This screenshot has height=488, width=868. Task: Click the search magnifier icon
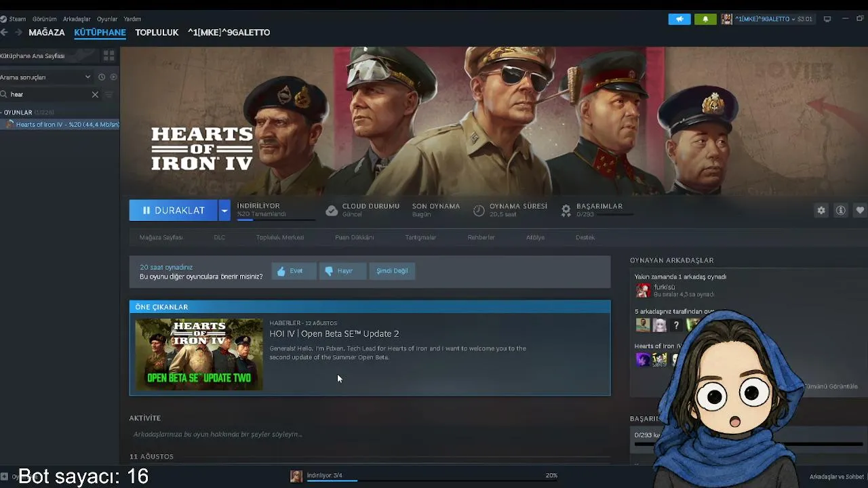(4, 95)
